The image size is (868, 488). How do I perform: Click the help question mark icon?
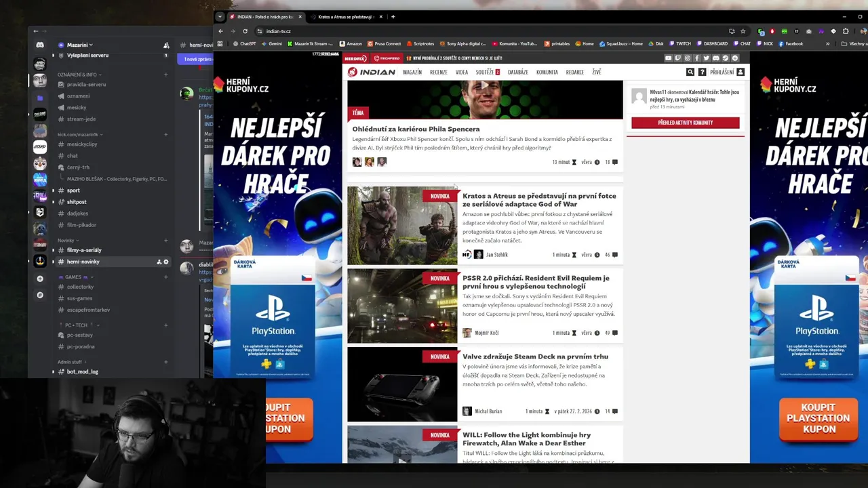pyautogui.click(x=702, y=72)
